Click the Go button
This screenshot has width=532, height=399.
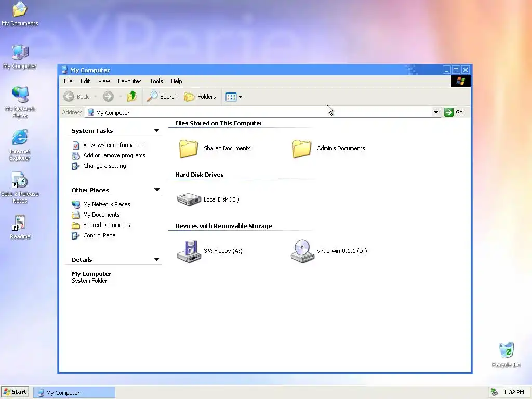[454, 112]
